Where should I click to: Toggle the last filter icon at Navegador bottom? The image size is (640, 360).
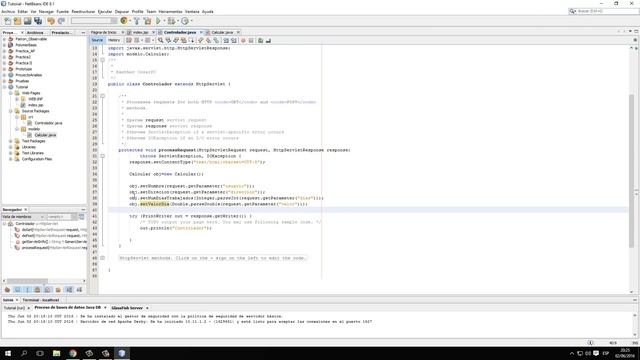point(79,289)
